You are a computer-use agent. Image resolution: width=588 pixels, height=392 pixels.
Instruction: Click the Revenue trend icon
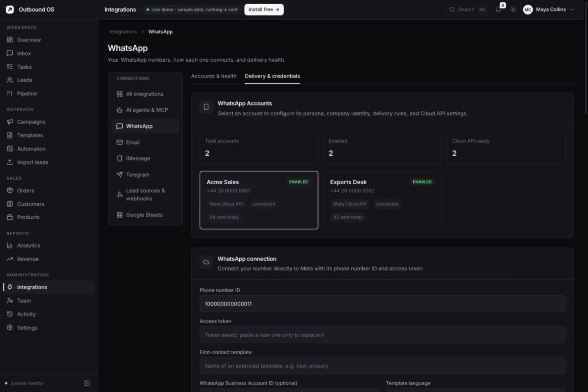(10, 259)
